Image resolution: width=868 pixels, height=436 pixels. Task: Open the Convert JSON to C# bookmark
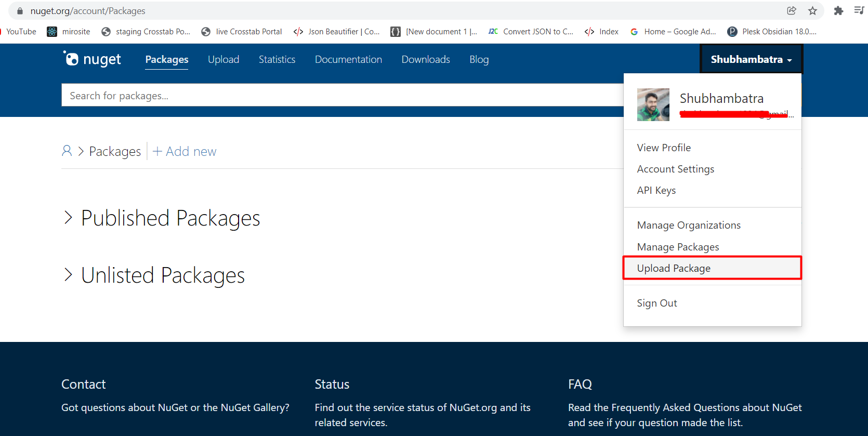(531, 32)
